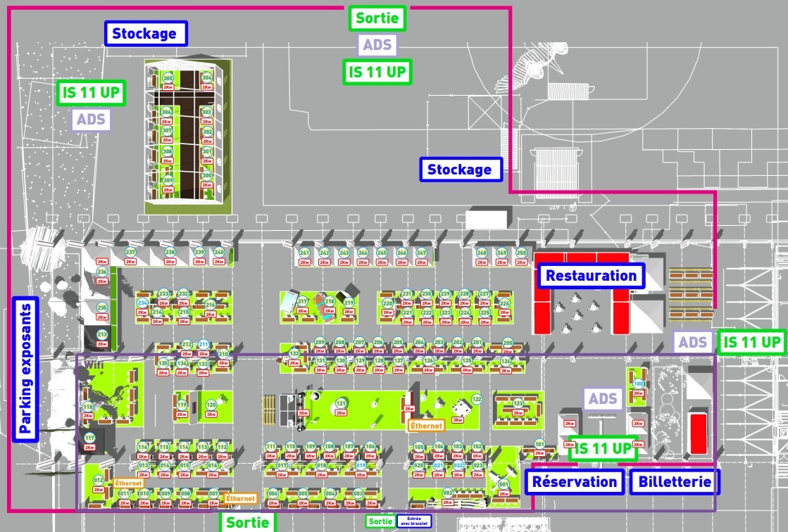Select the Billetterie label
Screen dimensions: 788x532
click(675, 482)
